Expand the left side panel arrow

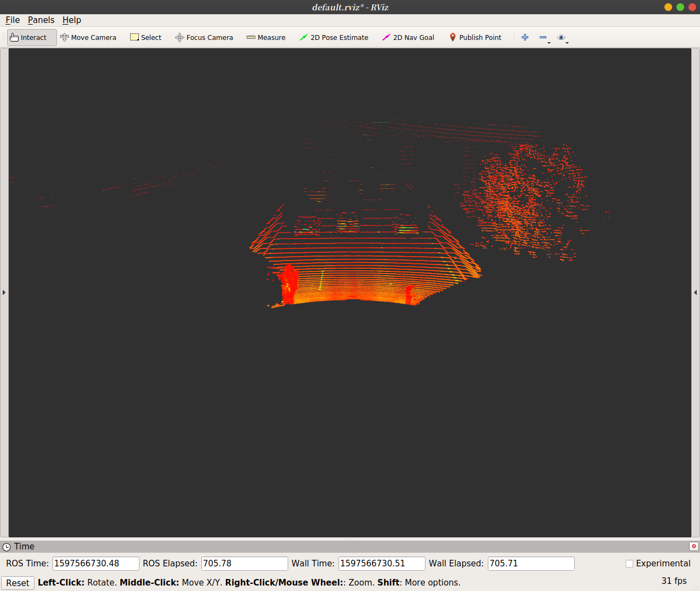click(x=4, y=292)
